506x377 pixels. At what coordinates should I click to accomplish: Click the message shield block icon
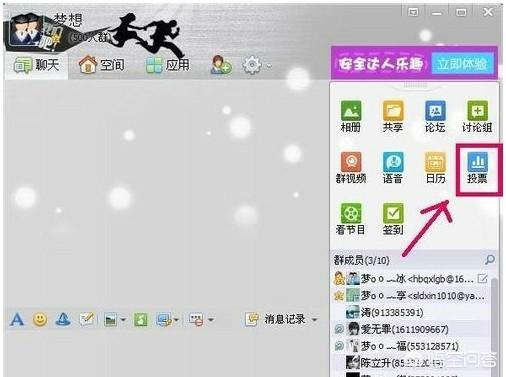[197, 320]
